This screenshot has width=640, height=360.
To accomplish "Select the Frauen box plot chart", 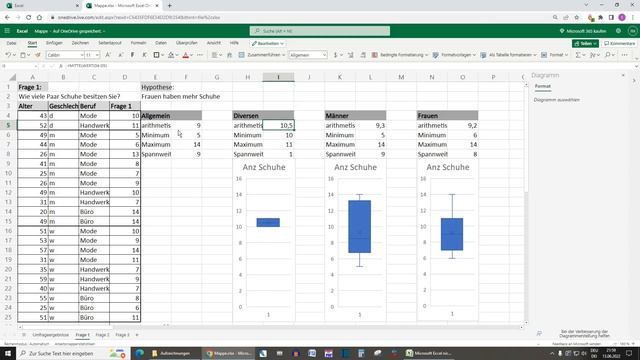I will [x=447, y=240].
